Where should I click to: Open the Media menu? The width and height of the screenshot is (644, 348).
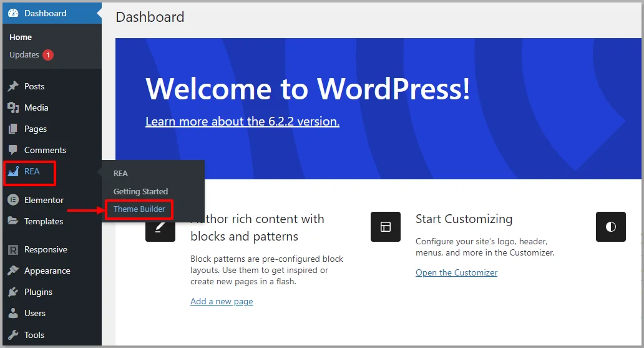click(52, 107)
